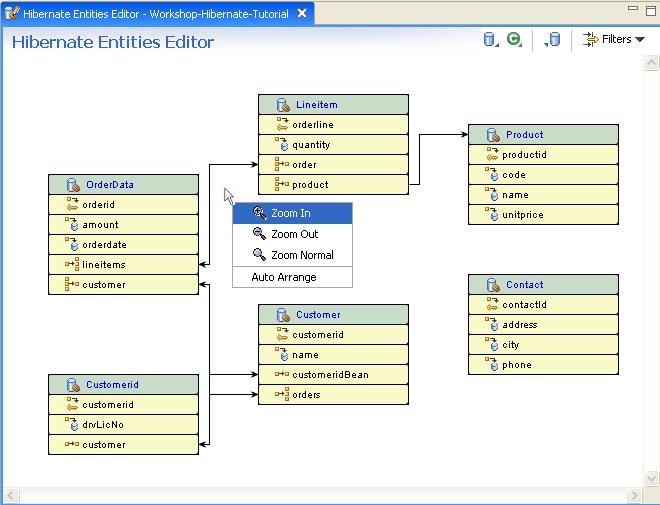Click key icon in Customerid entity

tap(72, 404)
